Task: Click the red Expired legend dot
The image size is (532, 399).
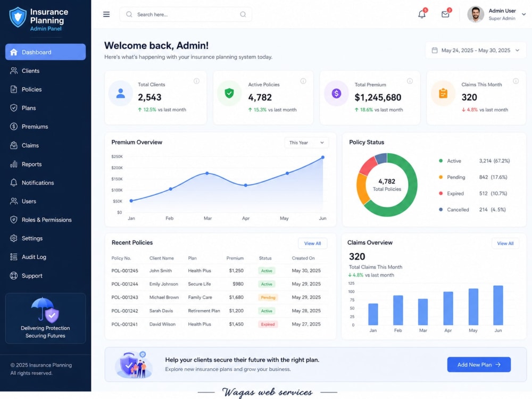Action: (440, 194)
